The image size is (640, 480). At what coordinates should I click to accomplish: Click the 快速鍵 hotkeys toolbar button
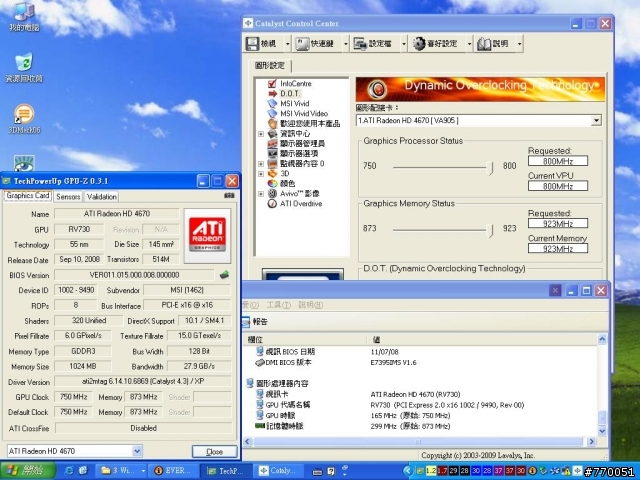click(x=318, y=43)
